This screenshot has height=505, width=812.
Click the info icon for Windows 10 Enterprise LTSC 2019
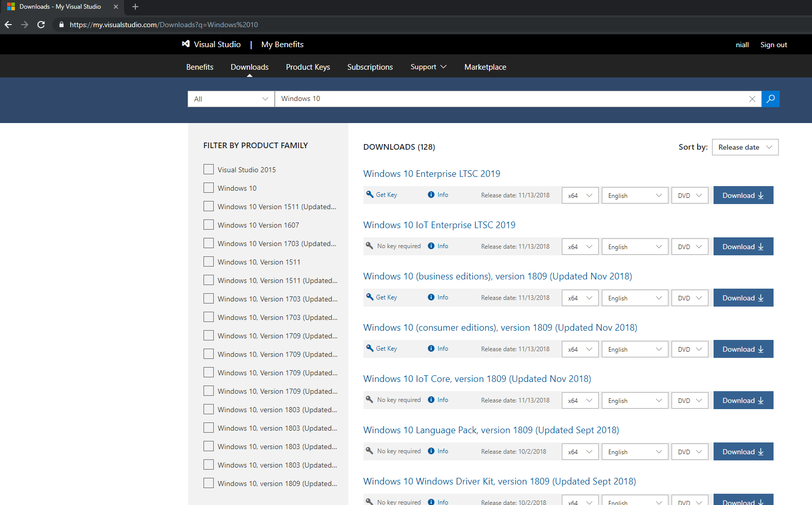(x=431, y=195)
